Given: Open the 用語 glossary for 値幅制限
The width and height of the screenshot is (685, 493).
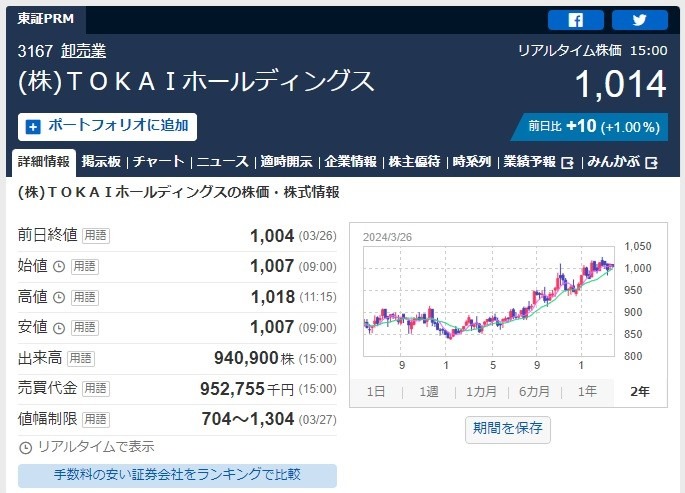Looking at the screenshot, I should [x=96, y=420].
